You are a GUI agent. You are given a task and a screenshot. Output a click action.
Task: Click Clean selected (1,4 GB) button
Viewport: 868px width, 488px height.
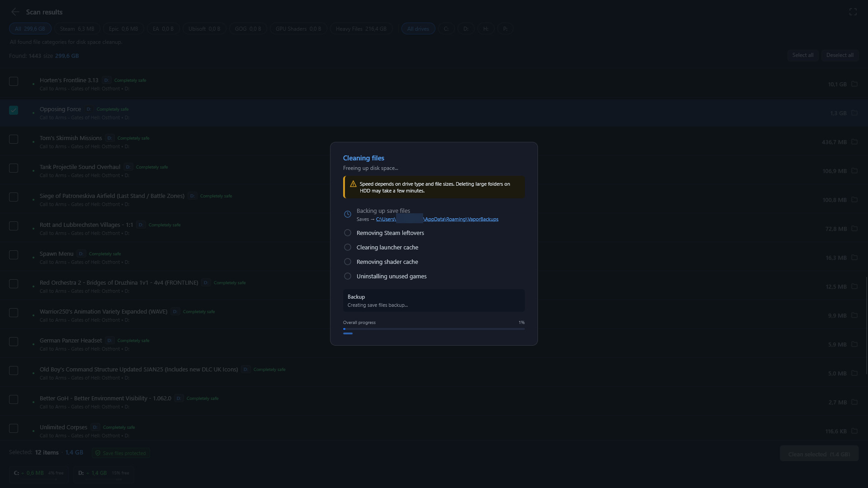pyautogui.click(x=819, y=454)
